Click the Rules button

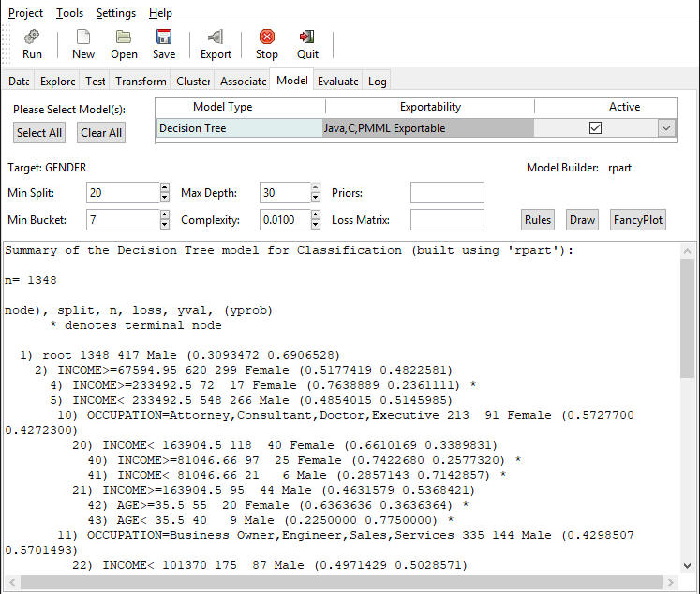click(x=538, y=220)
